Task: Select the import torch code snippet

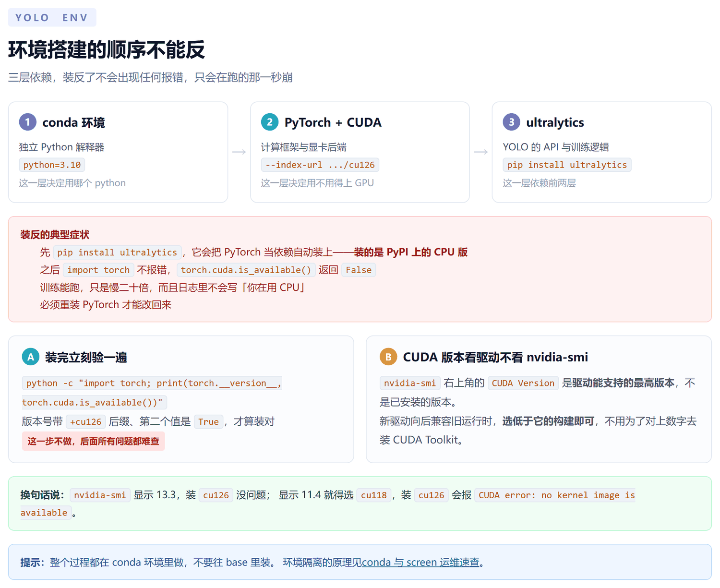Action: point(98,270)
